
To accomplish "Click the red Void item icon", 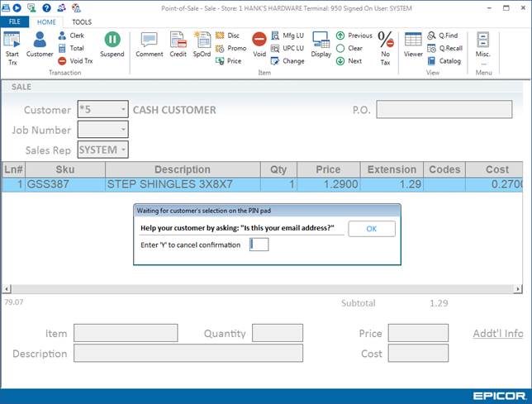I will 259,45.
